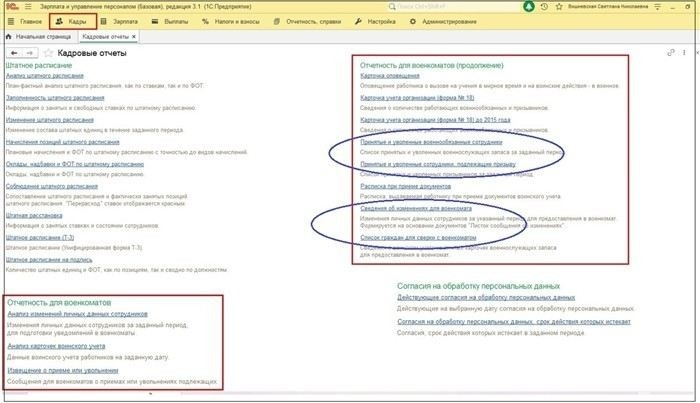The width and height of the screenshot is (700, 403).
Task: Open the Выплаты section
Action: coord(170,21)
